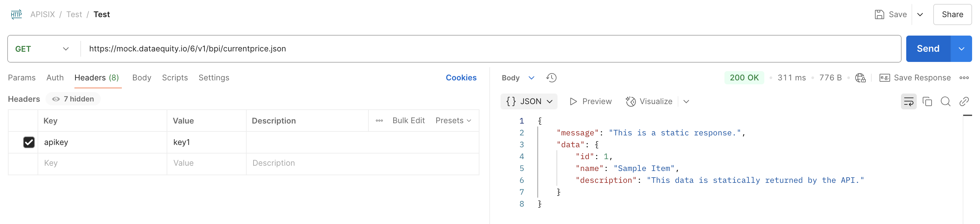980x224 pixels.
Task: Click the Save floppy disk icon
Action: (879, 14)
